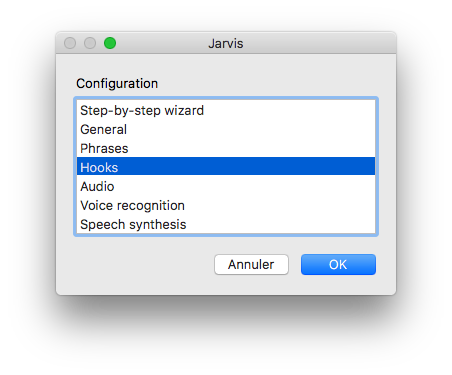The image size is (452, 375).
Task: Pick Voice recognition from the list
Action: pyautogui.click(x=226, y=205)
